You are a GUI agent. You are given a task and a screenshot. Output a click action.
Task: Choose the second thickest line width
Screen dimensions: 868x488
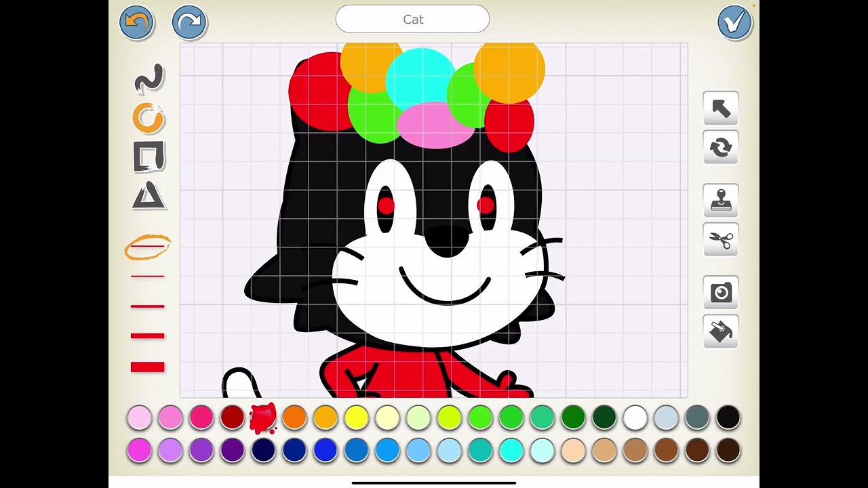click(147, 335)
